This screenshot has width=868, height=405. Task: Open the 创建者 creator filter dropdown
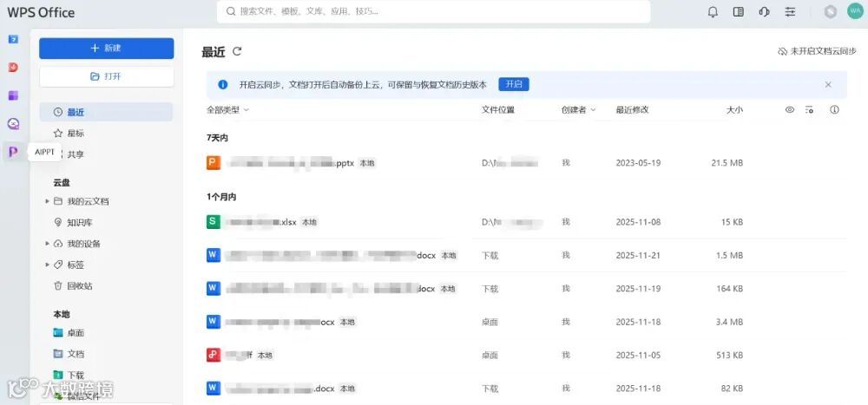[578, 109]
